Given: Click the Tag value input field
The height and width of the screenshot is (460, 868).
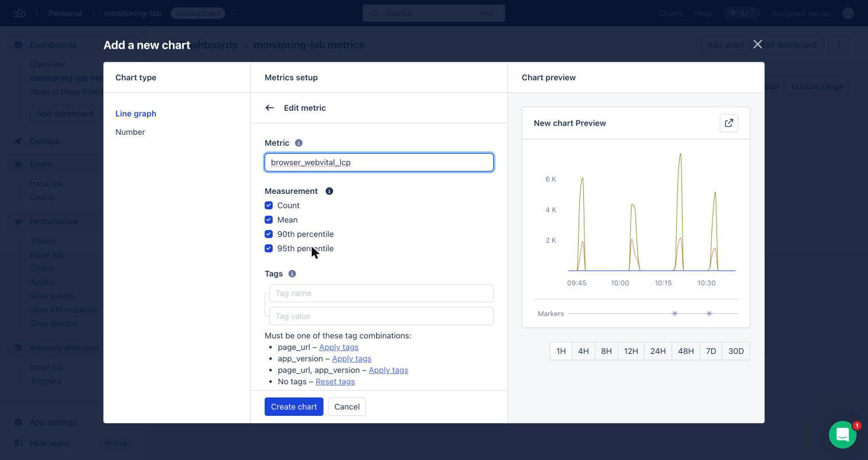Looking at the screenshot, I should [x=381, y=316].
